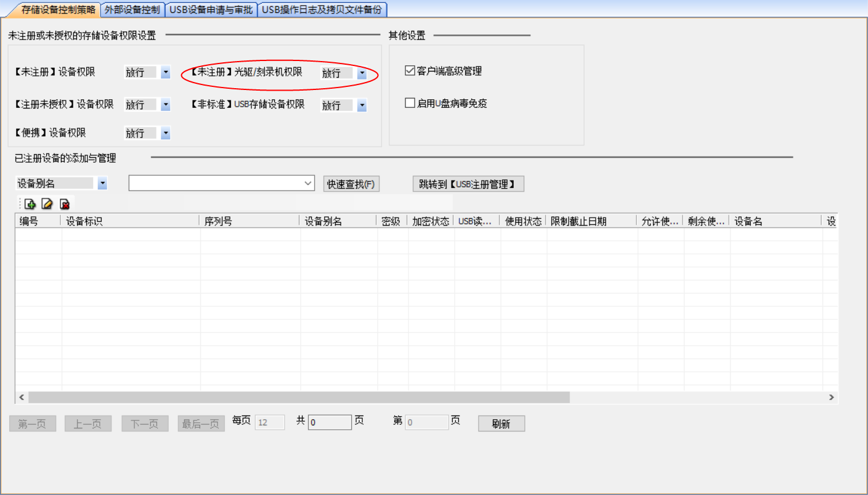Click the scrollbar right arrow
The width and height of the screenshot is (868, 495).
pyautogui.click(x=831, y=398)
